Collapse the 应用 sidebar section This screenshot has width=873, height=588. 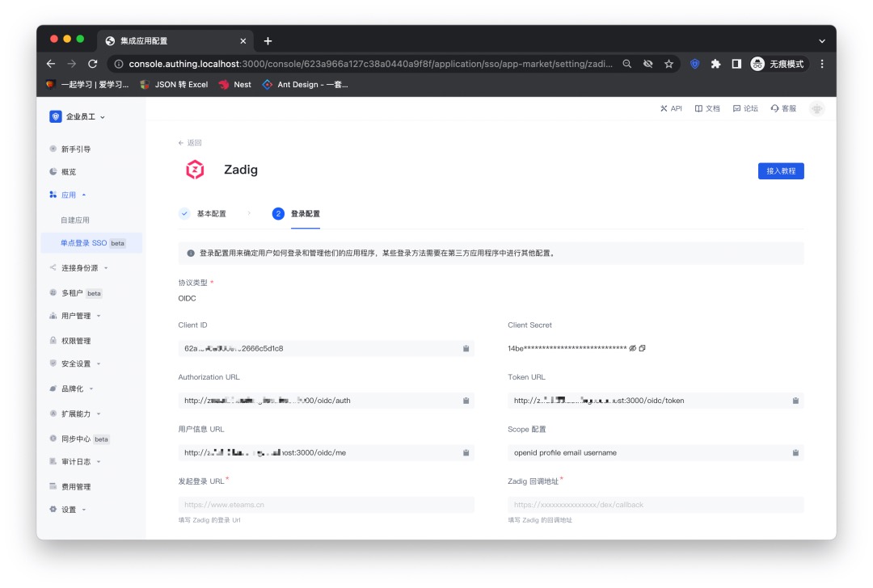[x=69, y=195]
